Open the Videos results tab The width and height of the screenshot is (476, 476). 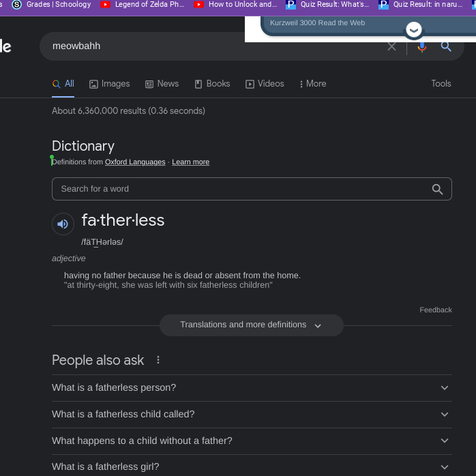[265, 84]
